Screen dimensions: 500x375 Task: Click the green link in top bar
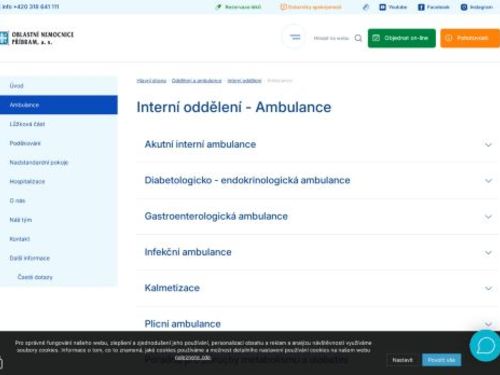238,7
